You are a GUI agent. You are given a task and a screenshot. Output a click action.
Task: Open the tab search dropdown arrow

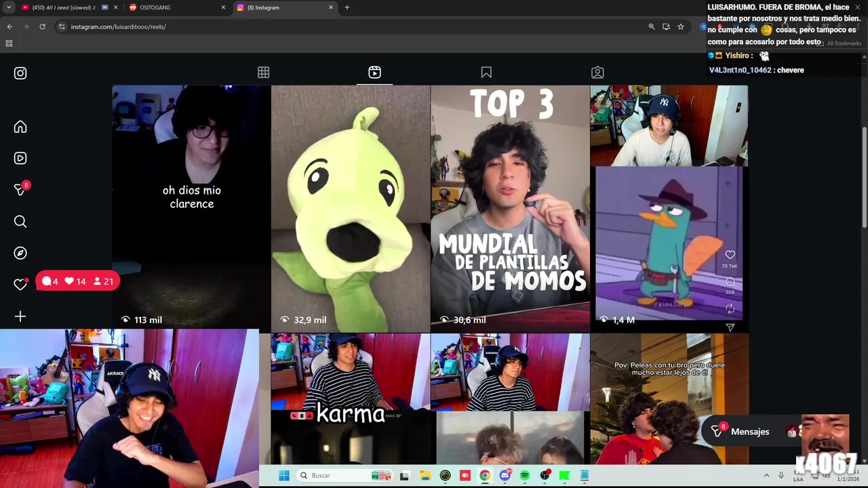(x=9, y=7)
